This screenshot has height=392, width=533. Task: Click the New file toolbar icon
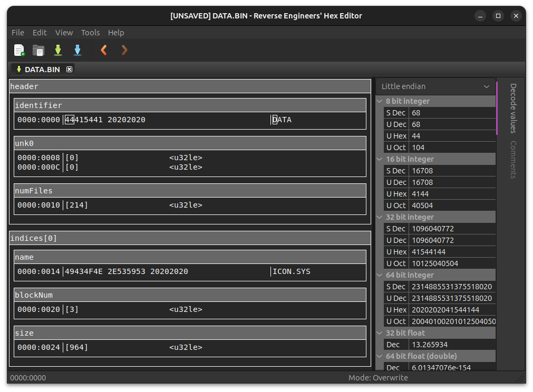19,50
